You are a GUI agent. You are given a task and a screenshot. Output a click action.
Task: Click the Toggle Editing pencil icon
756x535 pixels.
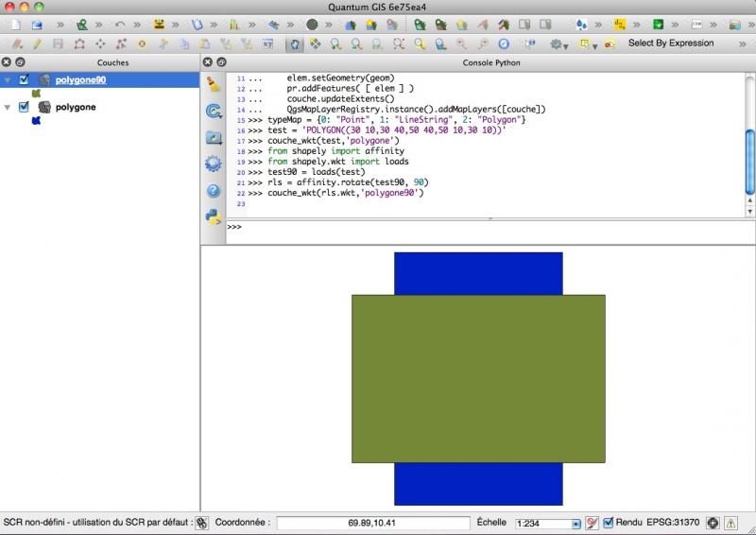coord(37,43)
